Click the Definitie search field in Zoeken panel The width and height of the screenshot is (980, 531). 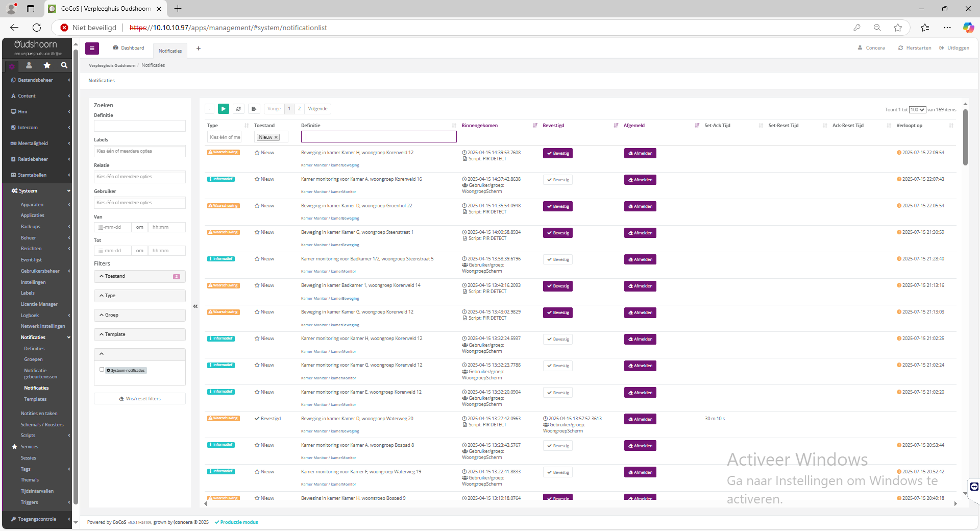[139, 126]
